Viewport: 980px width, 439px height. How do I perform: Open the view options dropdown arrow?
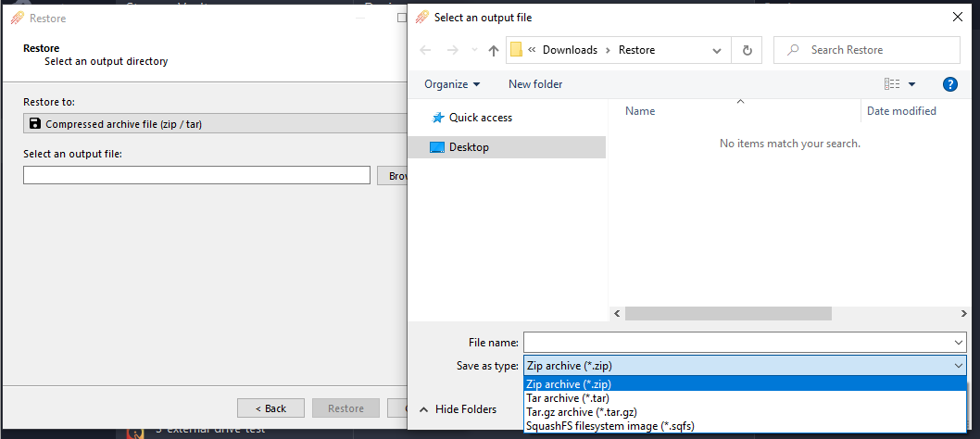(911, 84)
